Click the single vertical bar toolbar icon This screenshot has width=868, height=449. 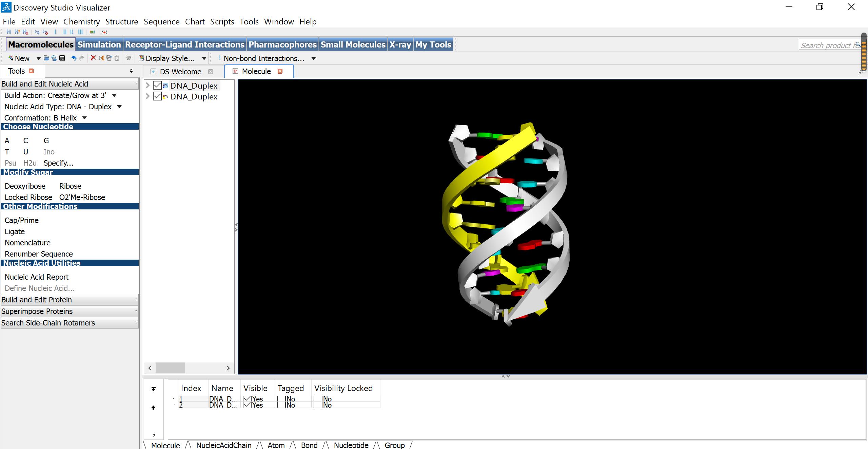55,32
